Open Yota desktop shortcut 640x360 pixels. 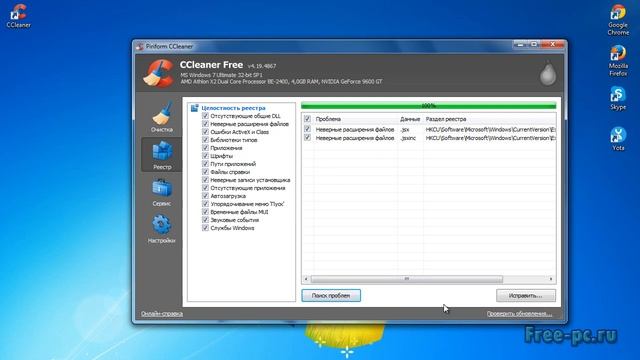(x=618, y=139)
